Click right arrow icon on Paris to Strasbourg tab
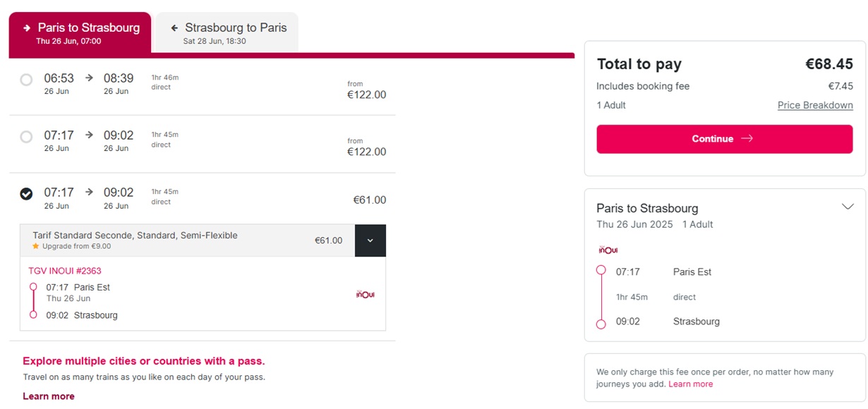Image resolution: width=868 pixels, height=409 pixels. (27, 28)
